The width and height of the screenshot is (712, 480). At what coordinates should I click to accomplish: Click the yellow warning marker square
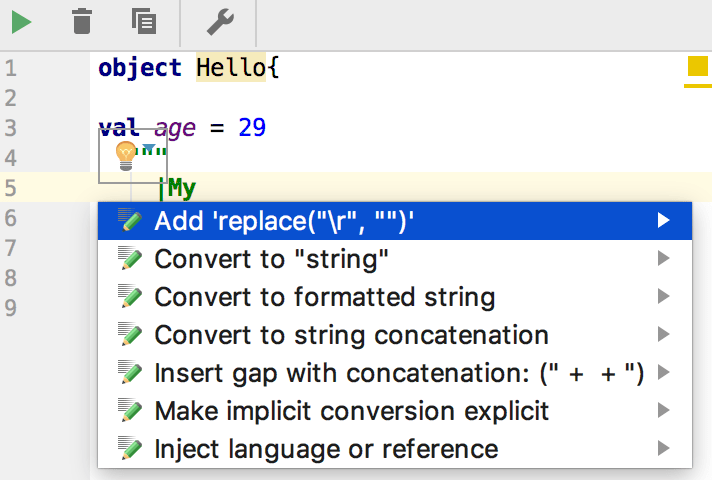click(697, 68)
